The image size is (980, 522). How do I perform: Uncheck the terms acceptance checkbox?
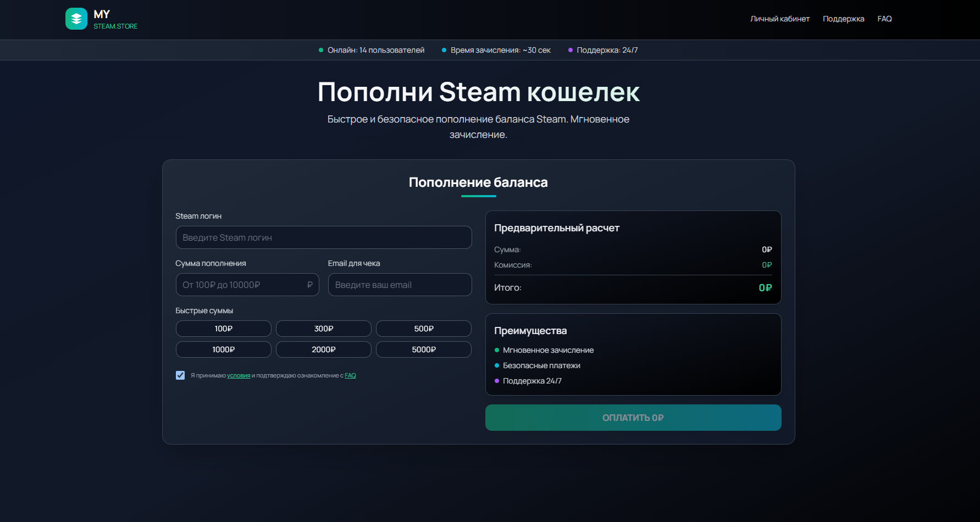(180, 375)
